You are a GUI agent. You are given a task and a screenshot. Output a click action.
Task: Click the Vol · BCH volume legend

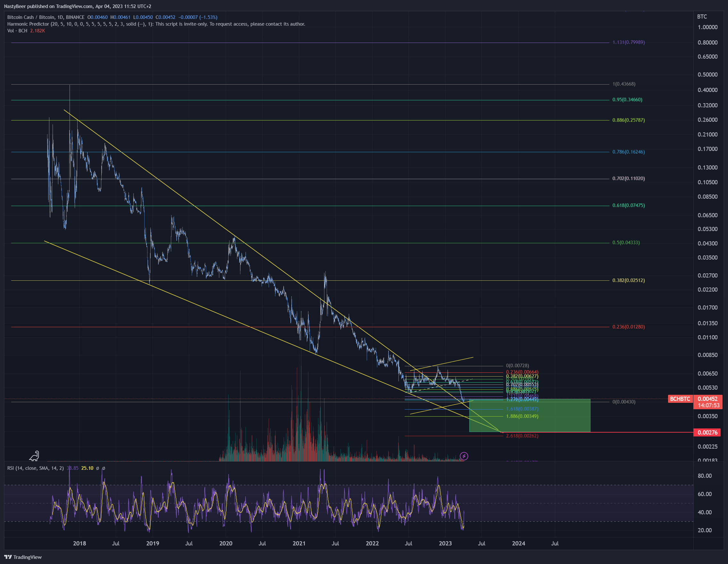pos(26,31)
